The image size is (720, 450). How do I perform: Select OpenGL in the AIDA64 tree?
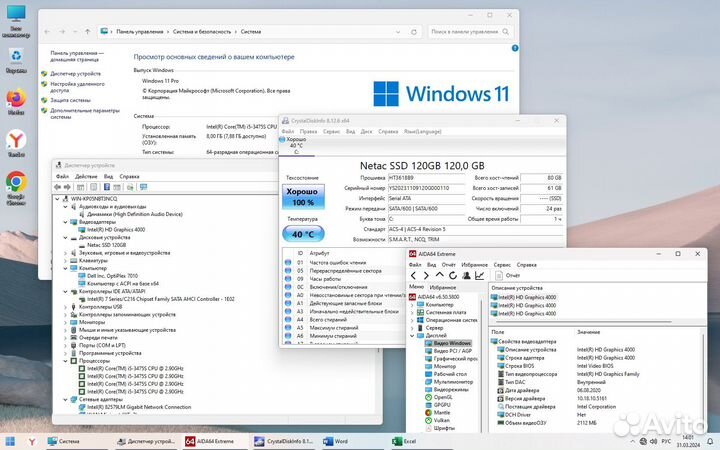coord(443,397)
